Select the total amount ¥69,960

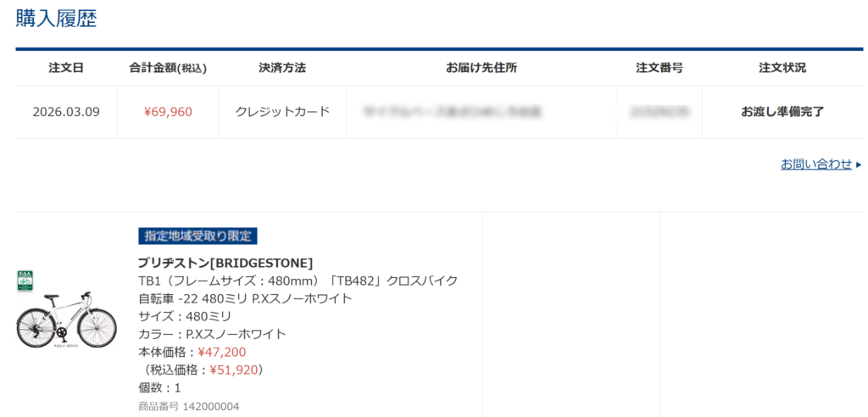tap(168, 112)
